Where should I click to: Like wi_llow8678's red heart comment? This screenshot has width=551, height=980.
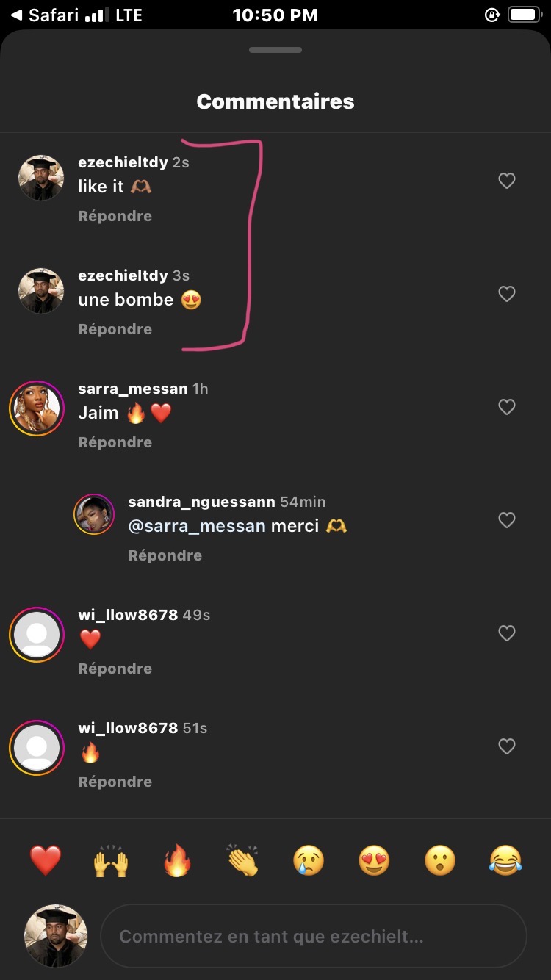click(x=507, y=633)
